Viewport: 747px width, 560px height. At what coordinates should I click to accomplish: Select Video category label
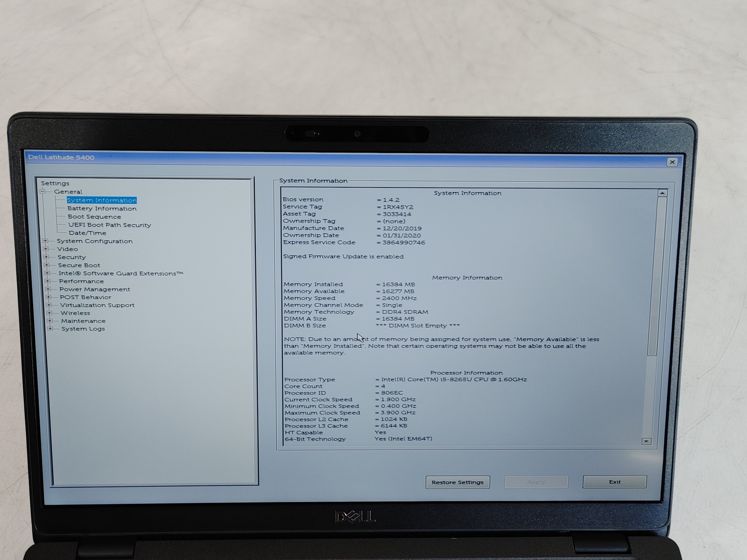(x=68, y=249)
